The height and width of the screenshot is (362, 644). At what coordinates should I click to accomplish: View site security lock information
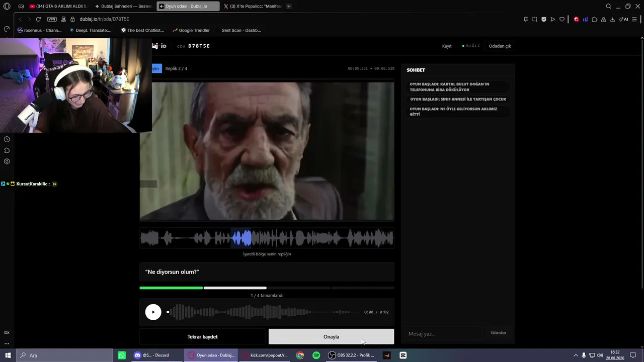point(72,19)
